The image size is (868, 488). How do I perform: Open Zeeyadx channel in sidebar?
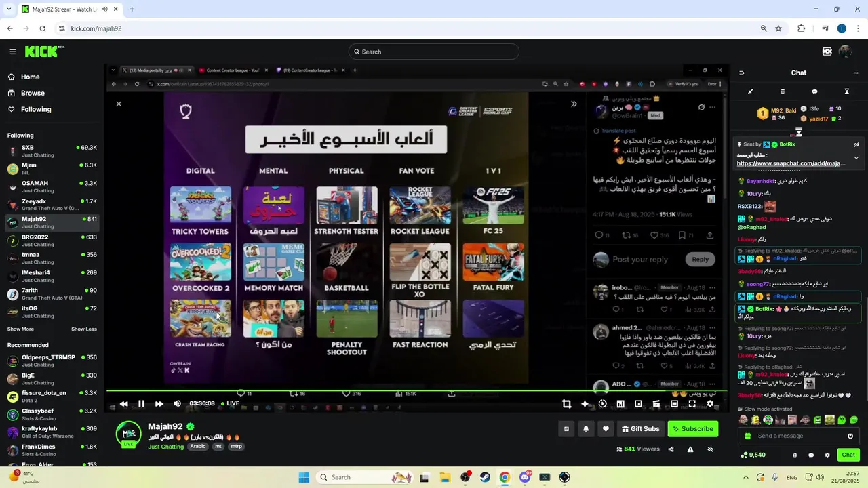point(52,205)
